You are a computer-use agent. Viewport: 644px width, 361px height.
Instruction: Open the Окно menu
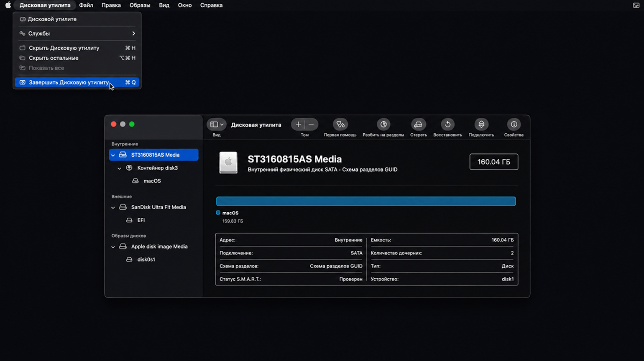[x=185, y=5]
